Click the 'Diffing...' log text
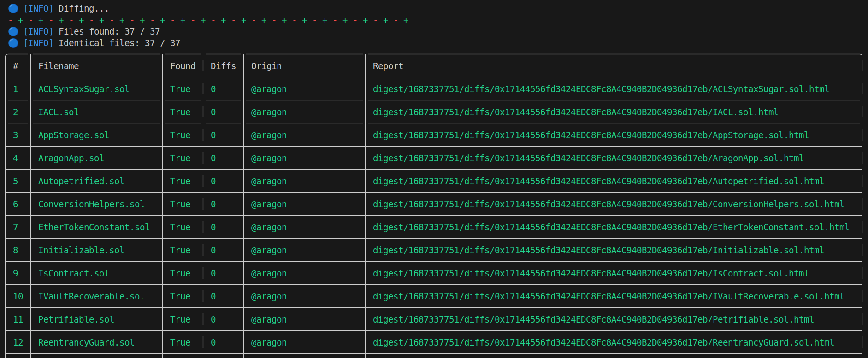This screenshot has width=868, height=358. [x=84, y=8]
